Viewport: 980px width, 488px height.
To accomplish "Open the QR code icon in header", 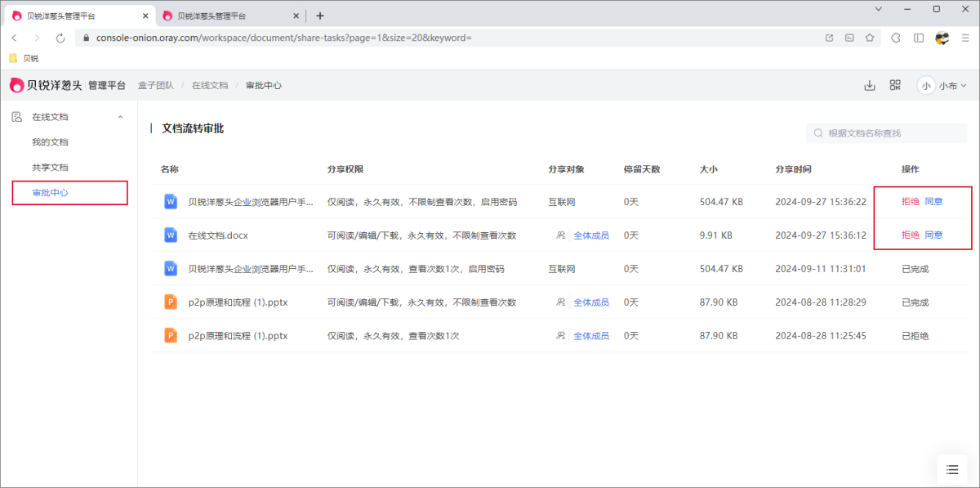I will coord(895,85).
